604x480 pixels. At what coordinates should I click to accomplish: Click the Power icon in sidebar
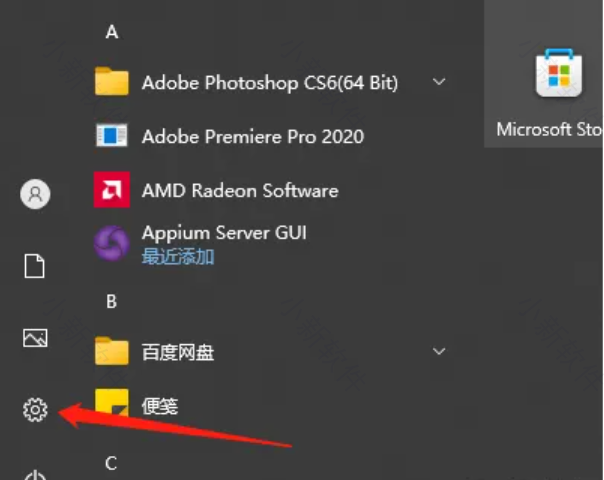coord(35,475)
